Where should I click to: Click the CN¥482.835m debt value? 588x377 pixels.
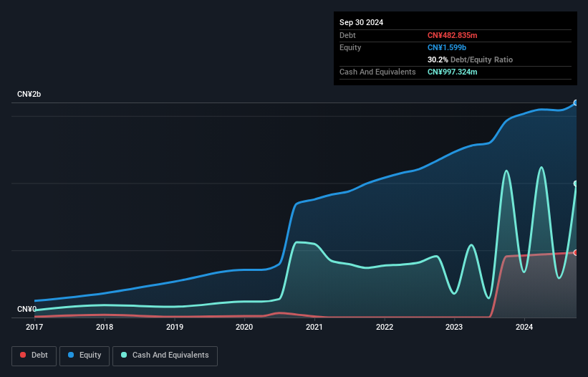[452, 35]
